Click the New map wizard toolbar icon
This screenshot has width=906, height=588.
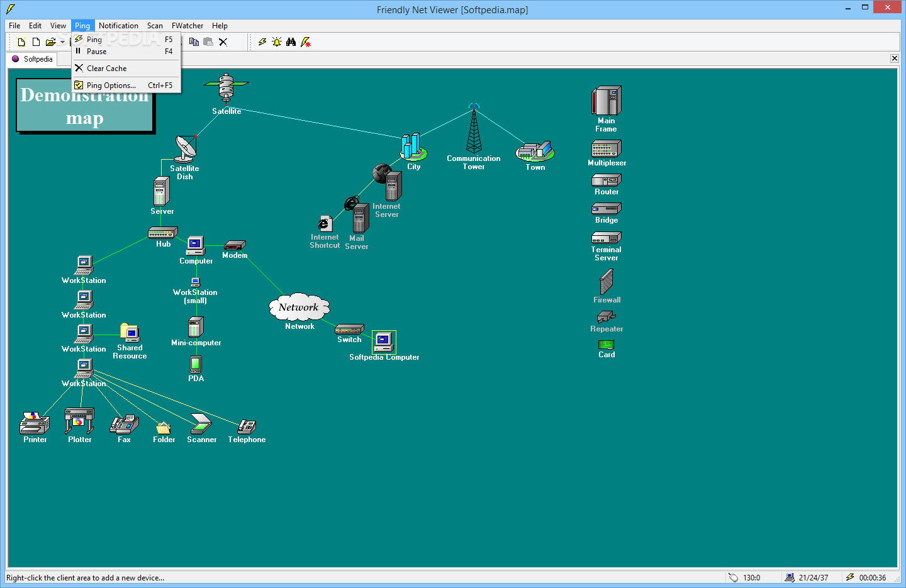click(21, 42)
